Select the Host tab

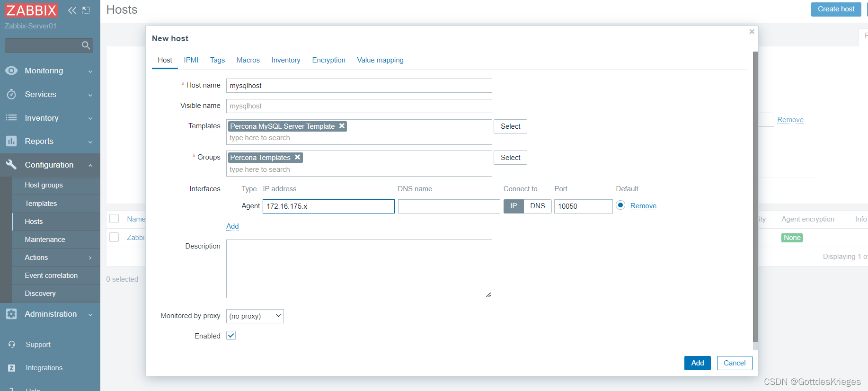[x=165, y=60]
